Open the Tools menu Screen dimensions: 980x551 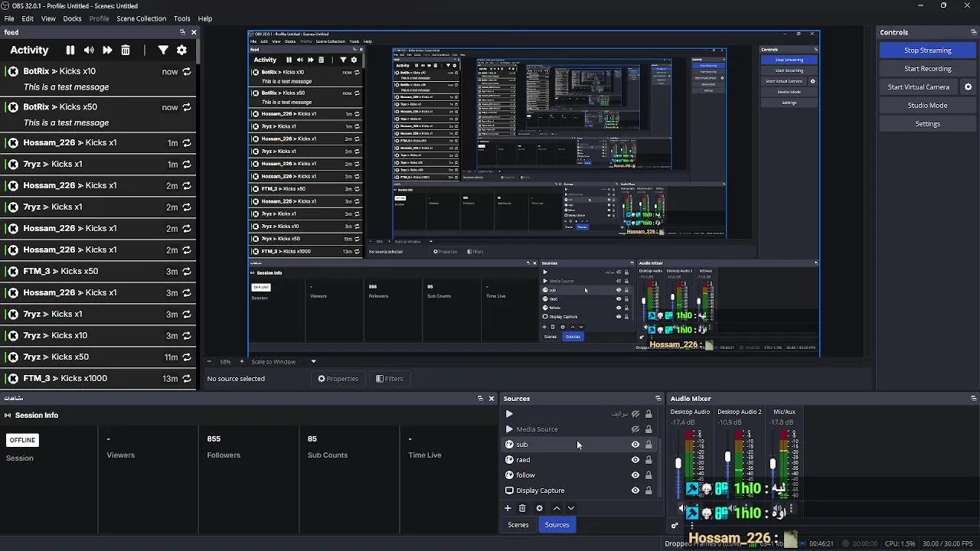click(182, 18)
